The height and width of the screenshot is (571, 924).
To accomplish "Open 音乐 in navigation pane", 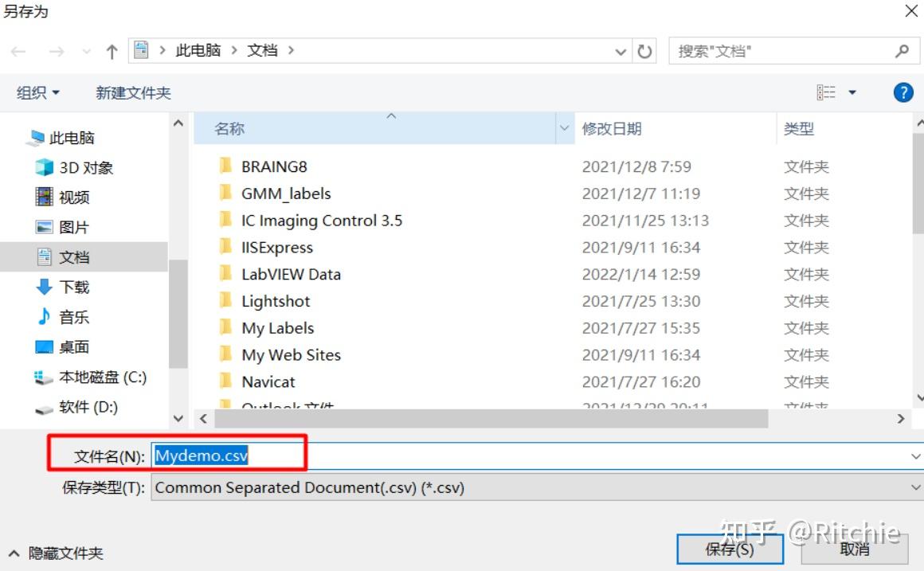I will click(73, 317).
